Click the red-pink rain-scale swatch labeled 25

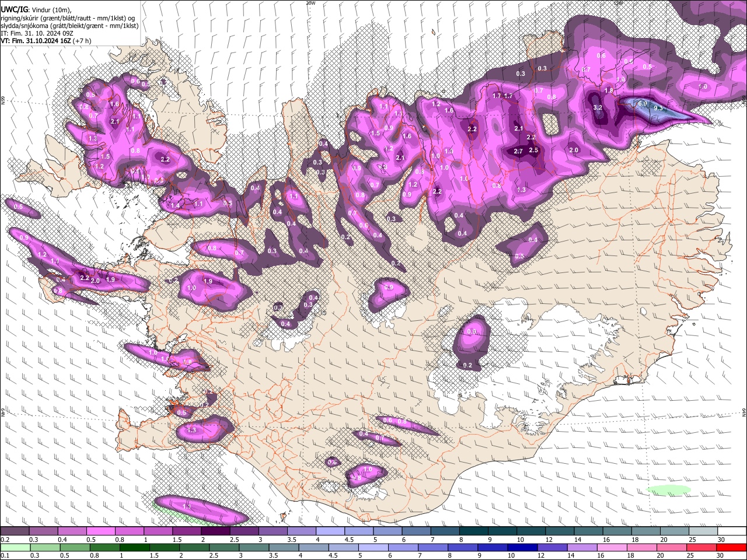(x=702, y=547)
